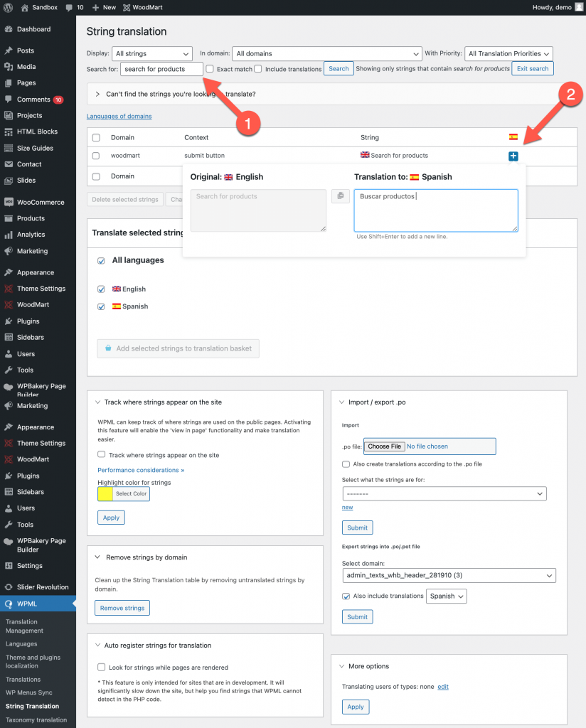
Task: Click the Size Guides icon
Action: [x=9, y=148]
